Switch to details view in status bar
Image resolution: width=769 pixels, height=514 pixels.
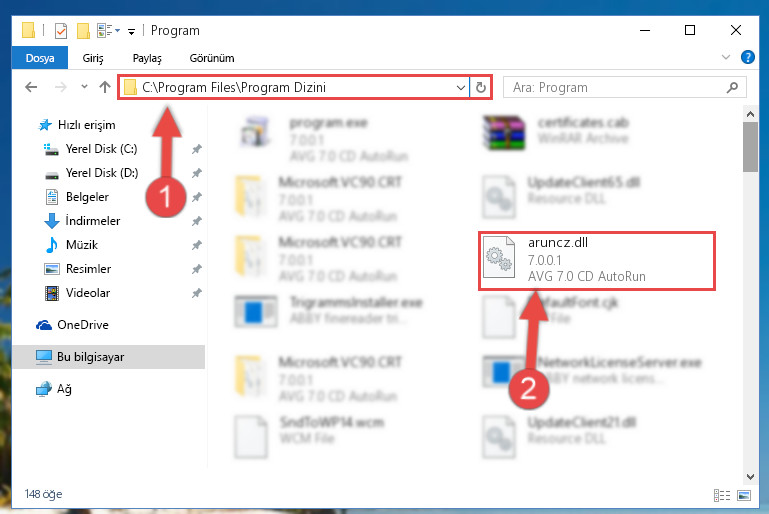click(721, 495)
